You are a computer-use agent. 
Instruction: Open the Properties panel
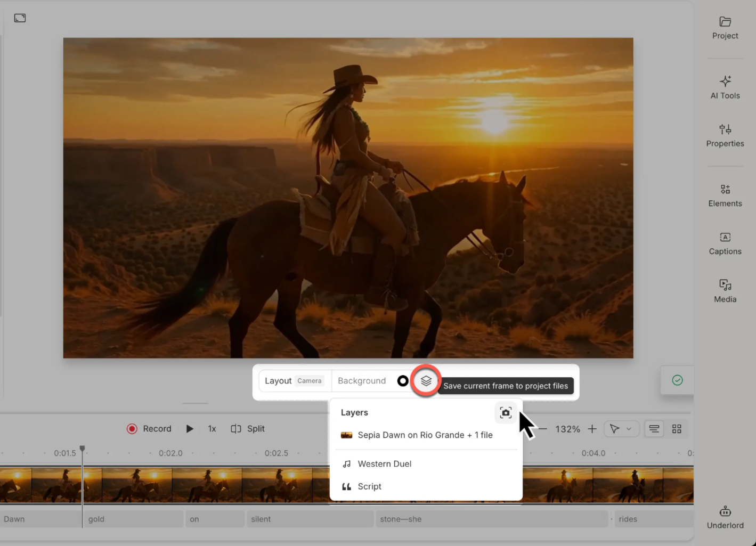point(725,135)
